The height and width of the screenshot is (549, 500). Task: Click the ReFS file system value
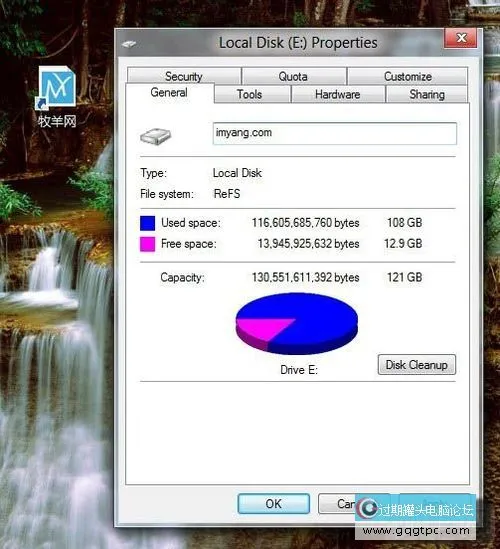(227, 194)
